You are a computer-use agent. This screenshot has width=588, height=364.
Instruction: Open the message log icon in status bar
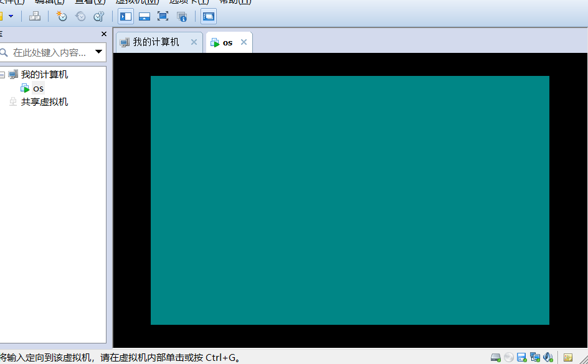pyautogui.click(x=568, y=358)
